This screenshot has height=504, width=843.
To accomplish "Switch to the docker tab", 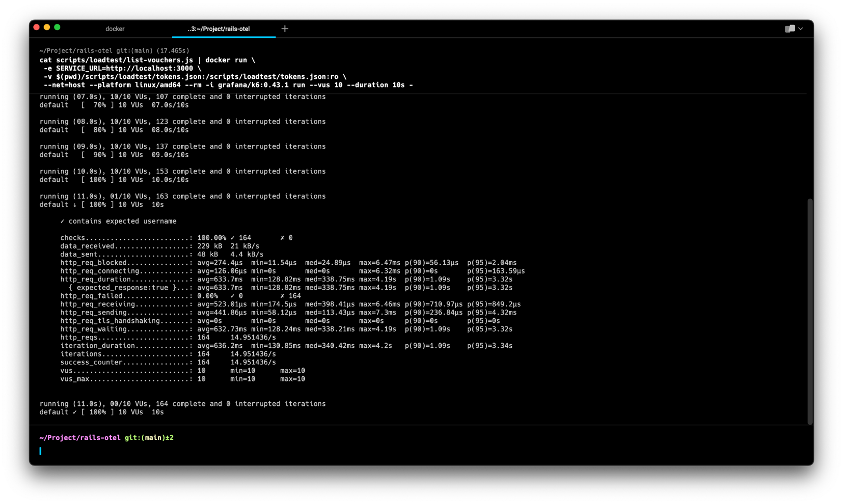I will [x=115, y=29].
